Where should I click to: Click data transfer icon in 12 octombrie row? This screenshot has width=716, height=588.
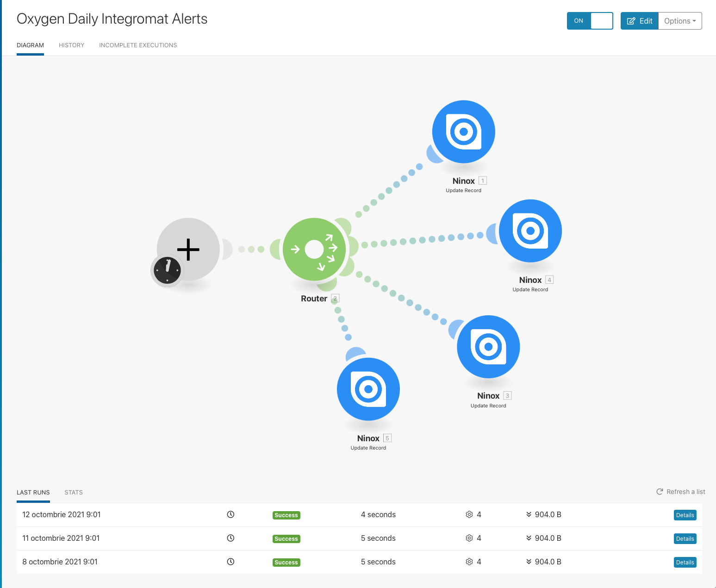point(529,514)
